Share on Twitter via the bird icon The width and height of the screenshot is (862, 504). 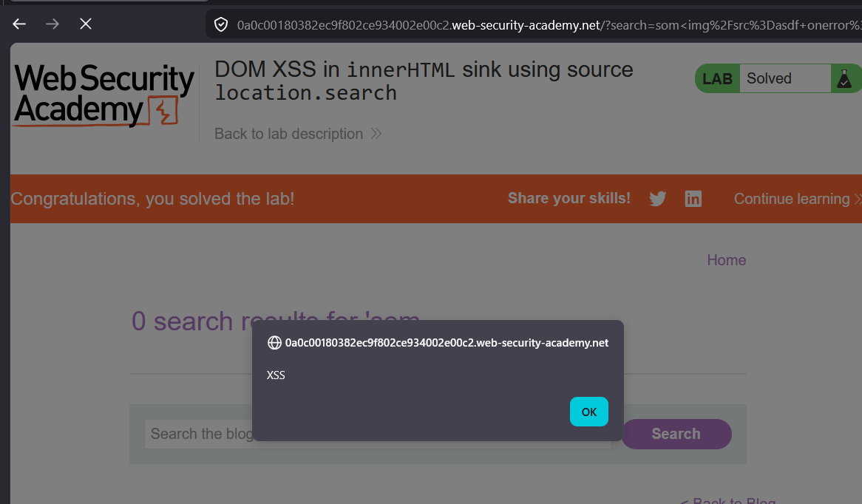[657, 198]
